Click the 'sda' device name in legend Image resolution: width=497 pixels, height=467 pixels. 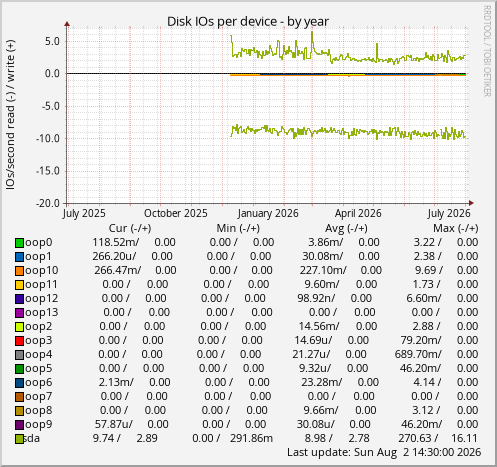click(x=32, y=438)
